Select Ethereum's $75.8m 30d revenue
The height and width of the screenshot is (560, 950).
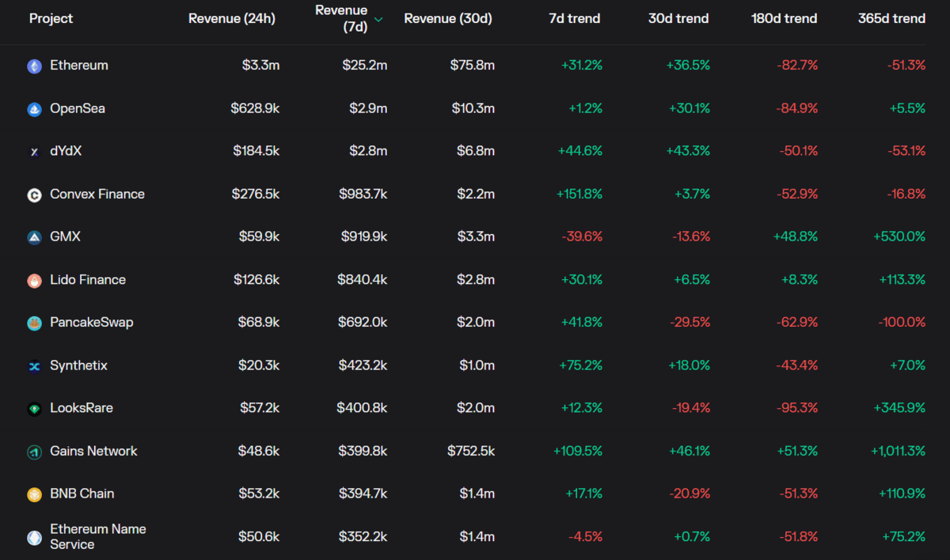tap(472, 65)
